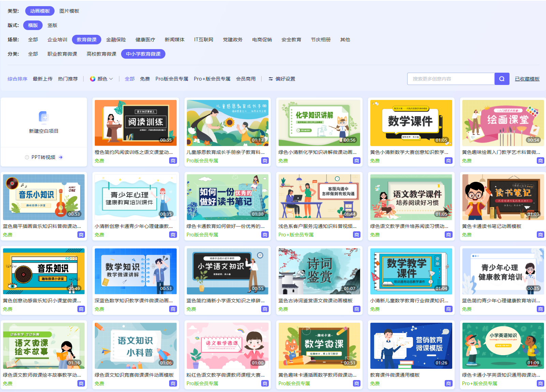Click the 商 badge on 绘画课堂 template card
Viewport: 546px width, 392px height.
pyautogui.click(x=540, y=161)
